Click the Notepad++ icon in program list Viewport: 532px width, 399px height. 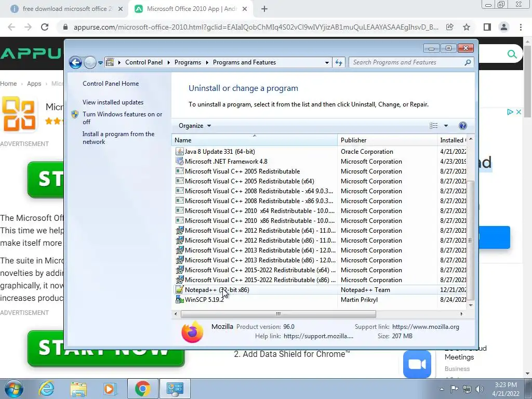179,290
